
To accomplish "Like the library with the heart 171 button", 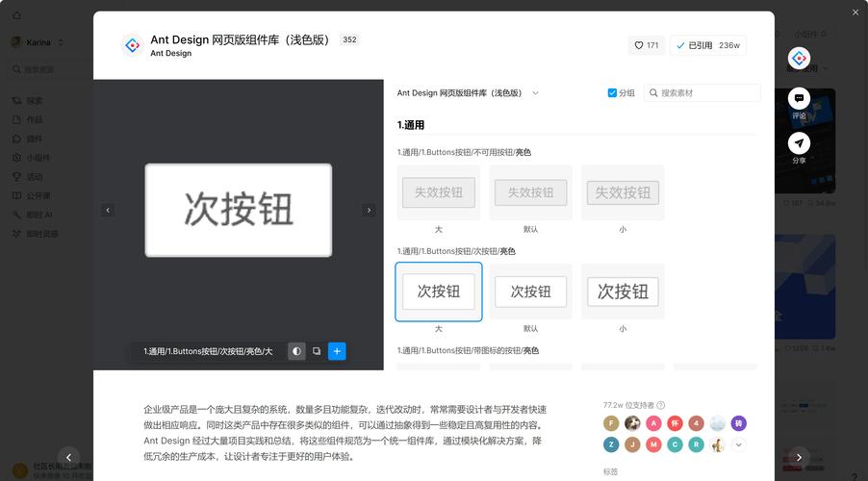I will 646,45.
